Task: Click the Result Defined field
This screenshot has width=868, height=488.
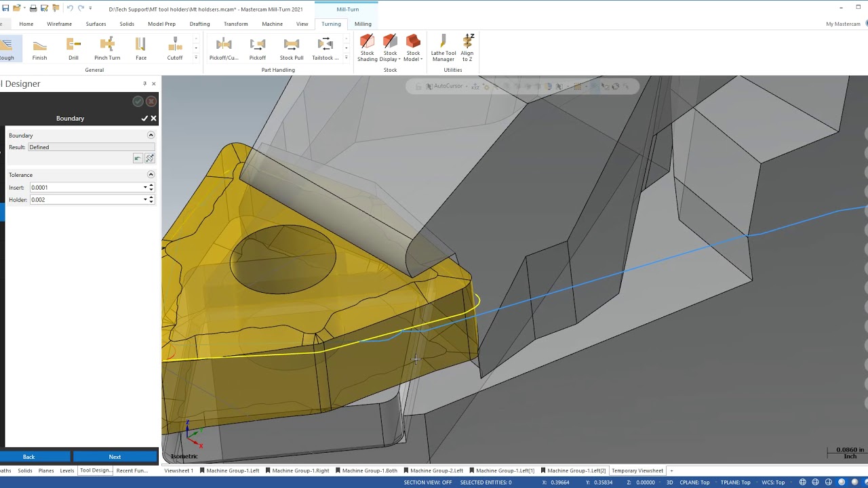Action: 91,147
